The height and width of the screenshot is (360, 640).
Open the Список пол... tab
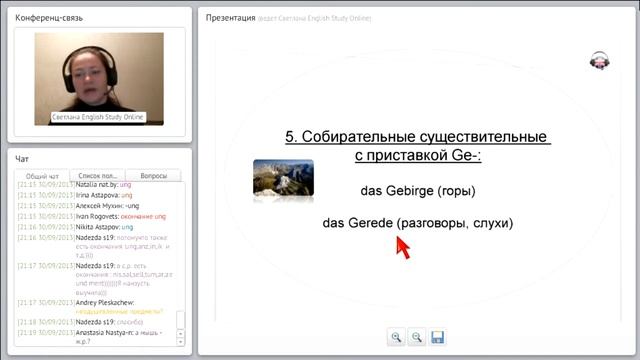(x=97, y=176)
